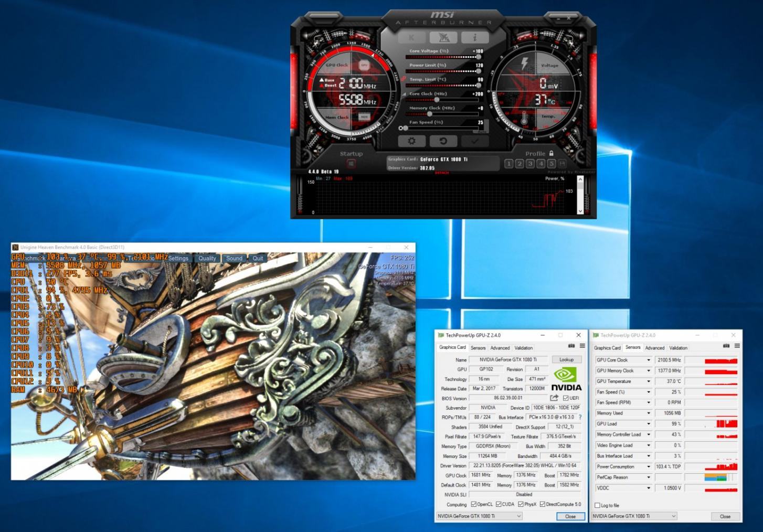Screen dimensions: 763x532
Task: Enable Log to file checkbox in GPU-Z Sensors
Action: tap(597, 505)
